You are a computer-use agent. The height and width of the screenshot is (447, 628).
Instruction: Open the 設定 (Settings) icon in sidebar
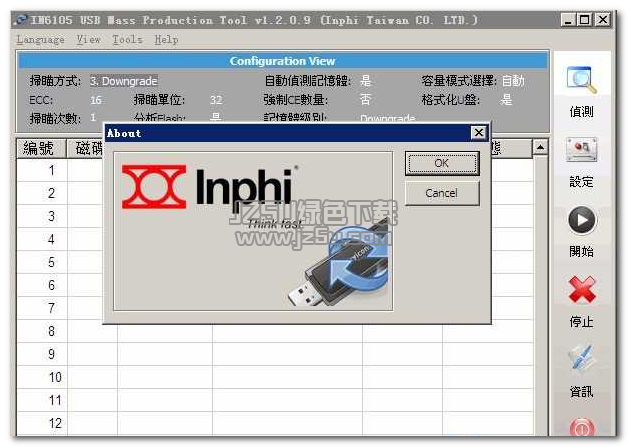(582, 150)
